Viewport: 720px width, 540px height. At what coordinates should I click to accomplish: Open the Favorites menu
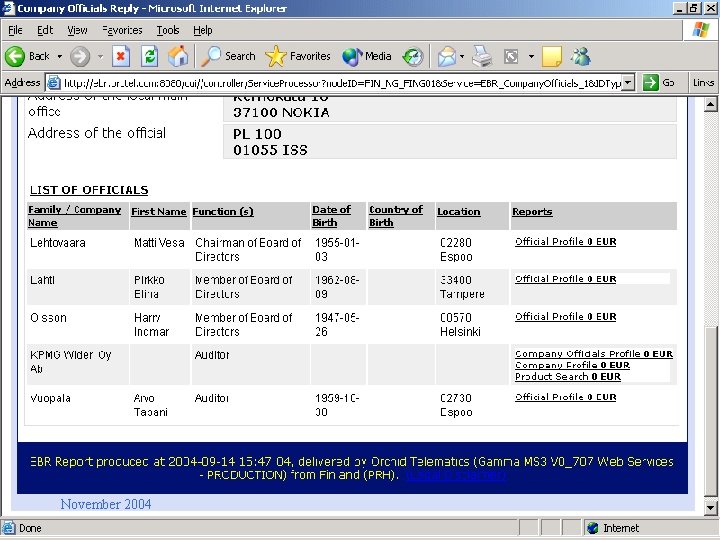(x=122, y=30)
